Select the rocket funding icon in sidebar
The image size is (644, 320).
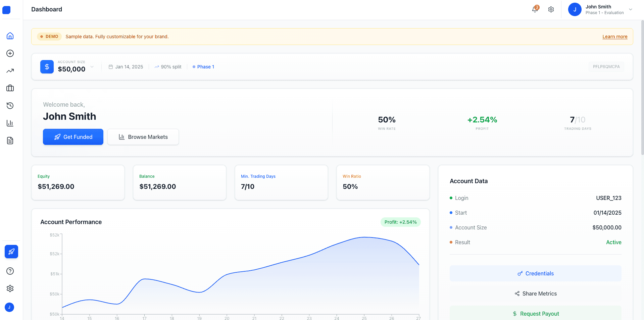coord(11,252)
